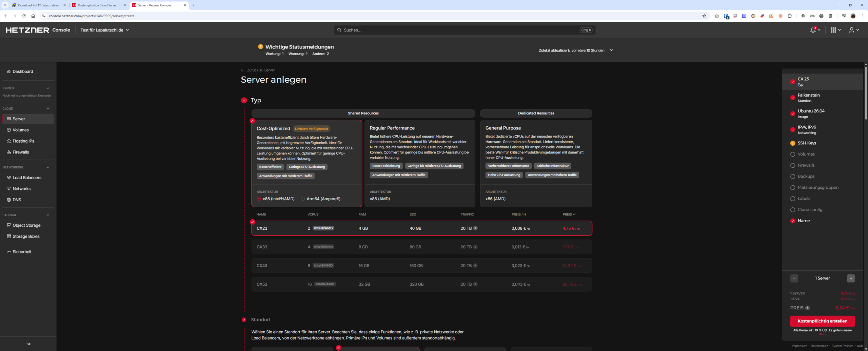868x351 pixels.
Task: Click the info icon next to PREIS
Action: (x=807, y=308)
